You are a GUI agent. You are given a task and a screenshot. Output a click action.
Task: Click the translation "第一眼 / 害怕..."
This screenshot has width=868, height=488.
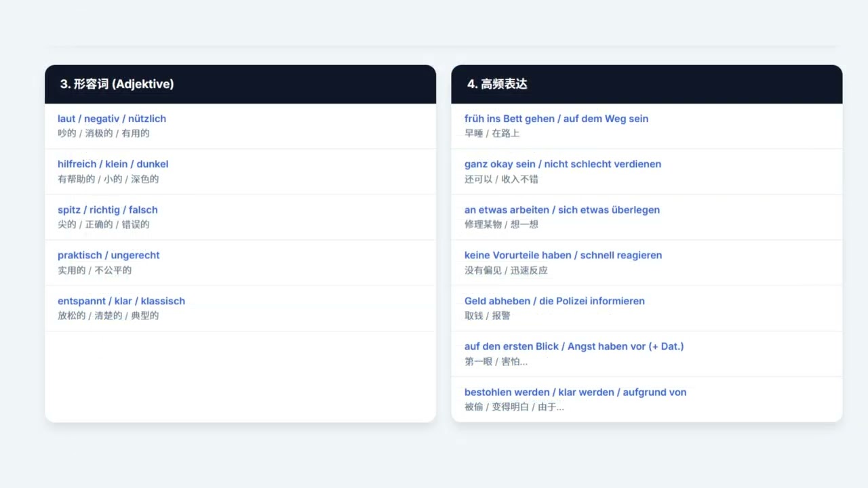pos(496,361)
